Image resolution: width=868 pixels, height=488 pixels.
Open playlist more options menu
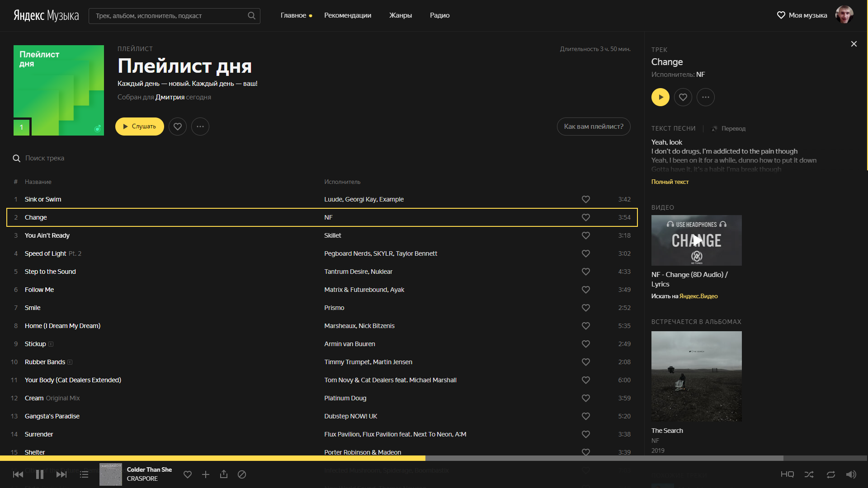pyautogui.click(x=200, y=127)
